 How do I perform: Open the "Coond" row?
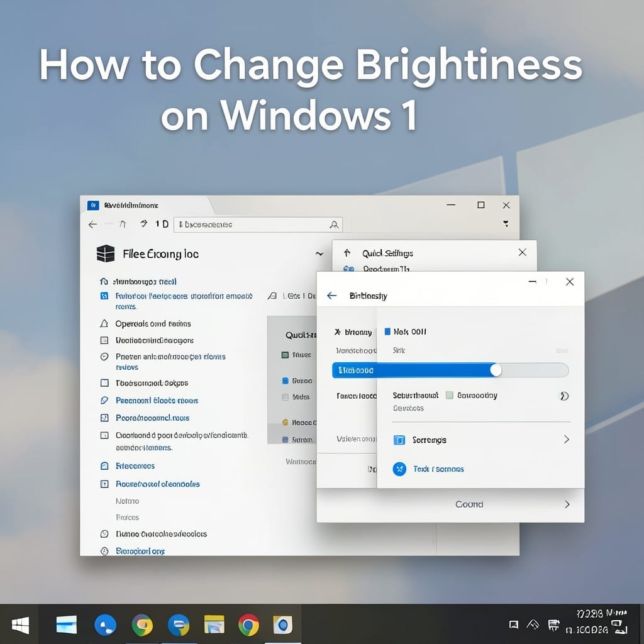tap(450, 504)
